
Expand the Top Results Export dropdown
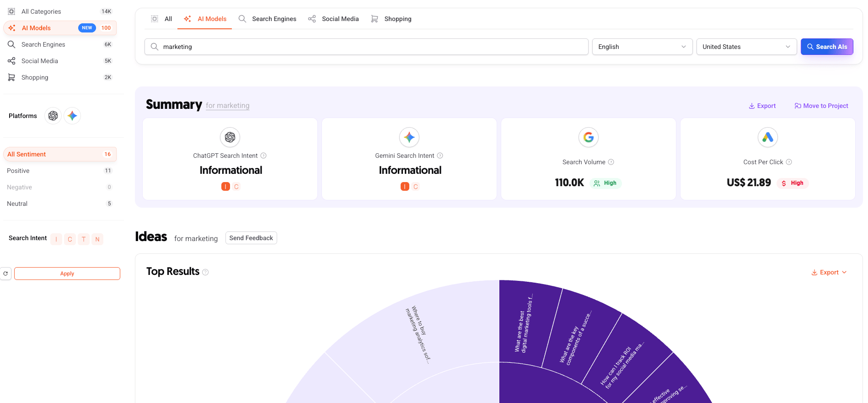coord(829,272)
